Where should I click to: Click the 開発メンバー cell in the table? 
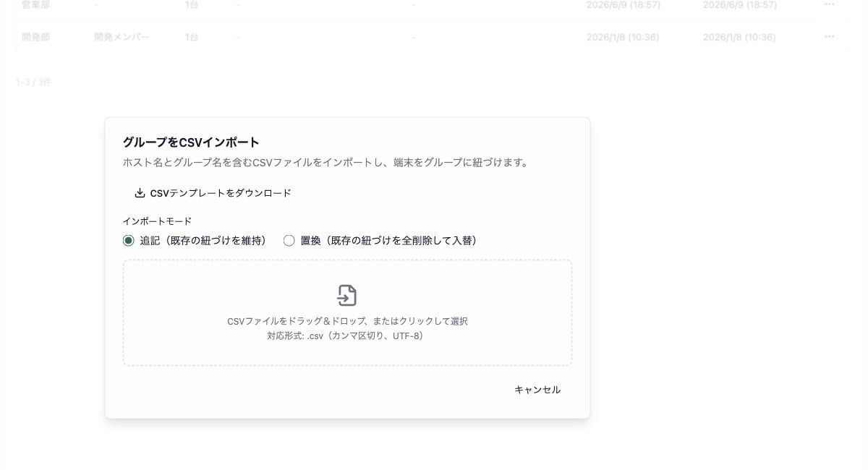pyautogui.click(x=122, y=37)
